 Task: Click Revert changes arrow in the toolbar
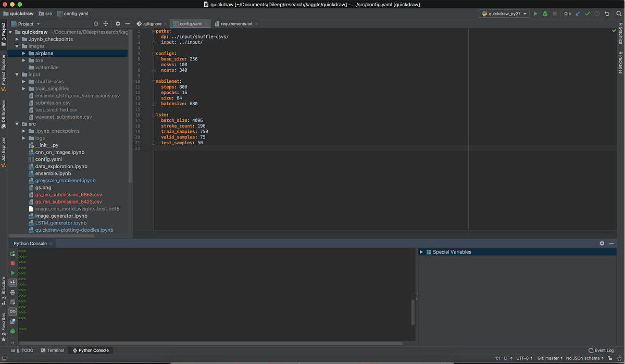(607, 14)
